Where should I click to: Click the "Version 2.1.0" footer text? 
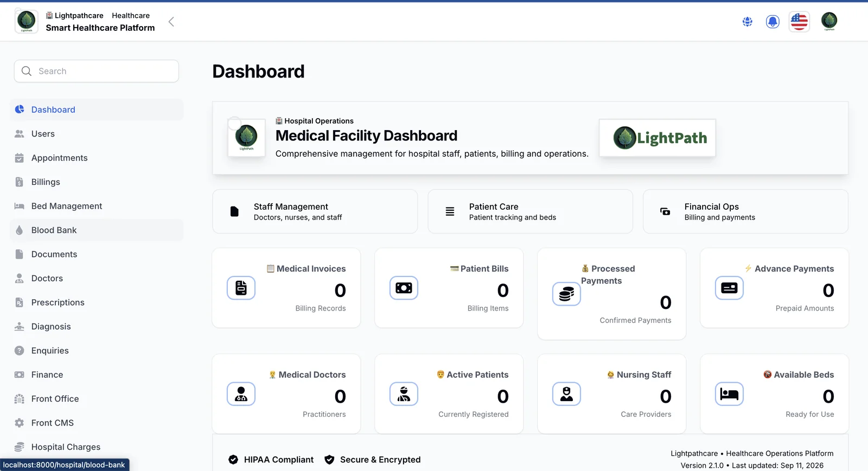702,466
